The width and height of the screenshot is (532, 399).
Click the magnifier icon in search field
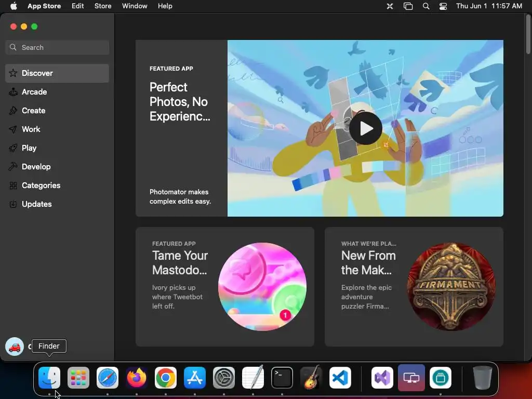coord(13,47)
